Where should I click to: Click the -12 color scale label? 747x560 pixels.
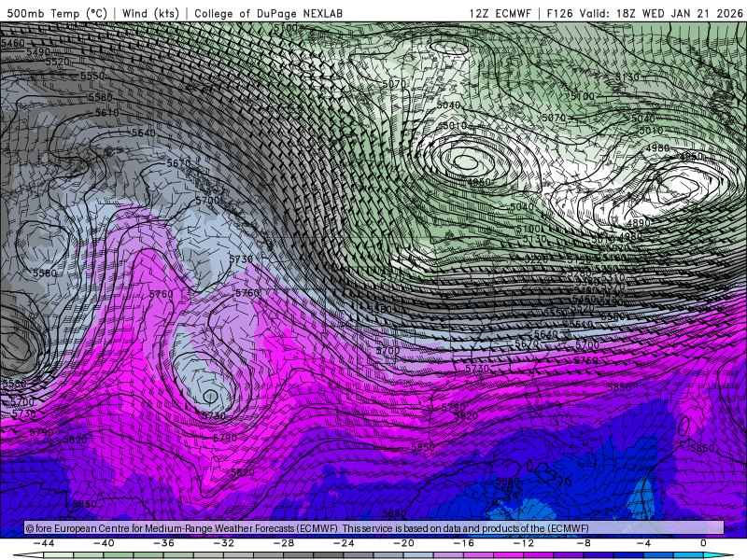524,543
